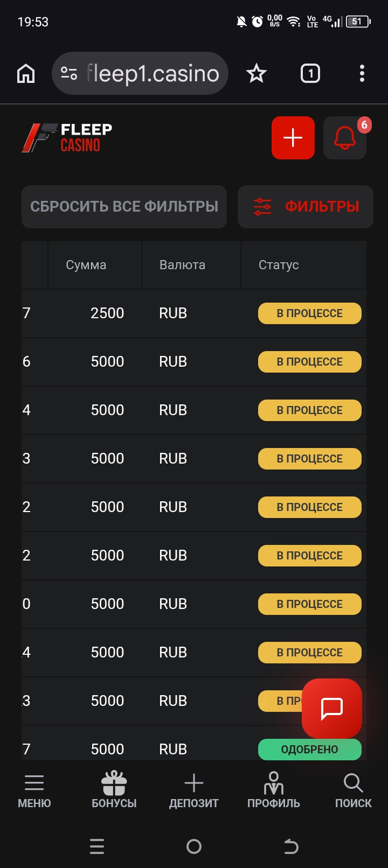Open the browser three-dot menu

tap(362, 73)
